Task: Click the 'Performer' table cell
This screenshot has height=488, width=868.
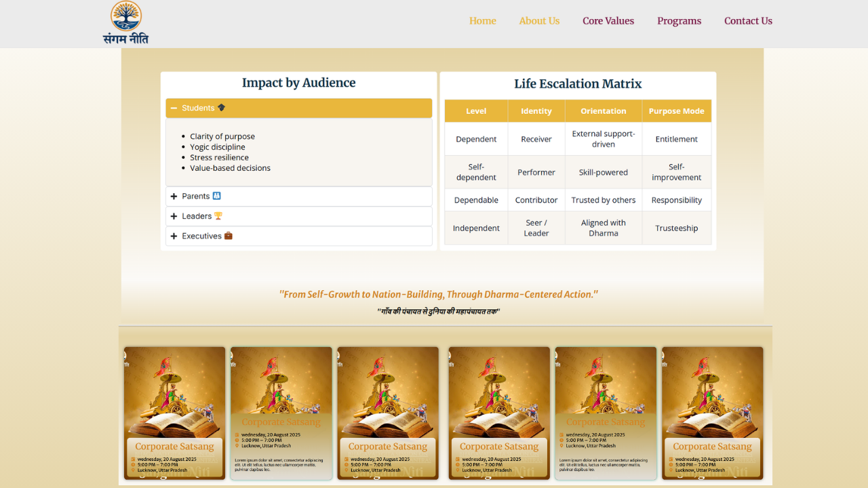Action: point(536,172)
